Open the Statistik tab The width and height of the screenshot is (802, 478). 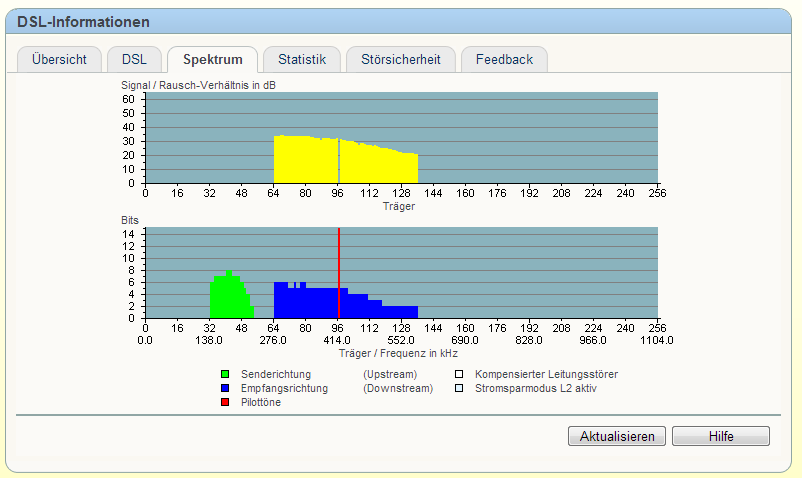[302, 59]
